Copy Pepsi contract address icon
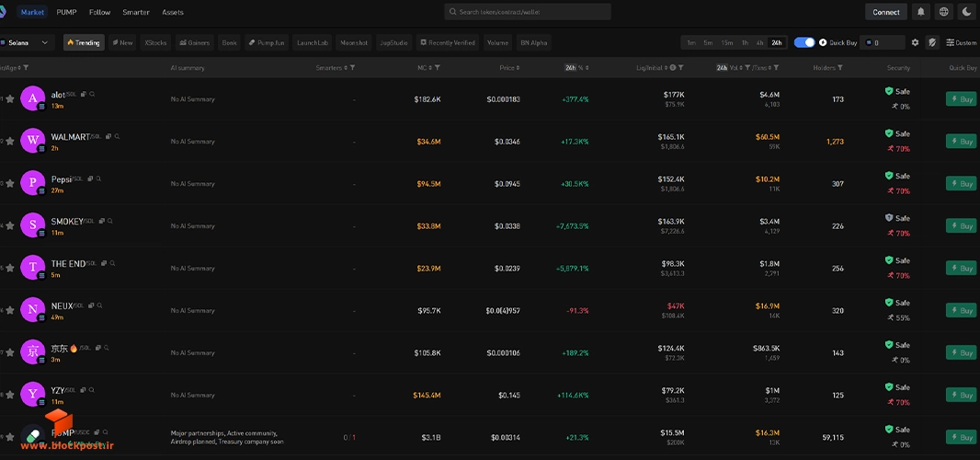The image size is (980, 460). (91, 178)
